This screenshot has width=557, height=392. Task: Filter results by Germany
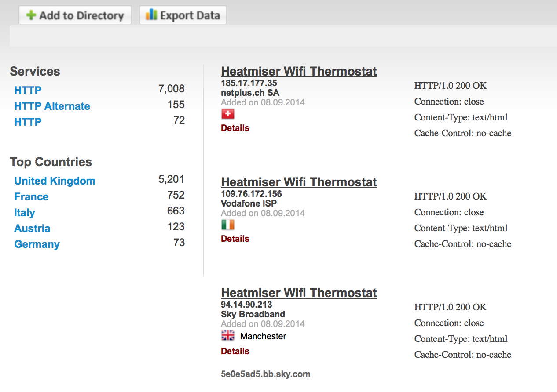pyautogui.click(x=37, y=244)
